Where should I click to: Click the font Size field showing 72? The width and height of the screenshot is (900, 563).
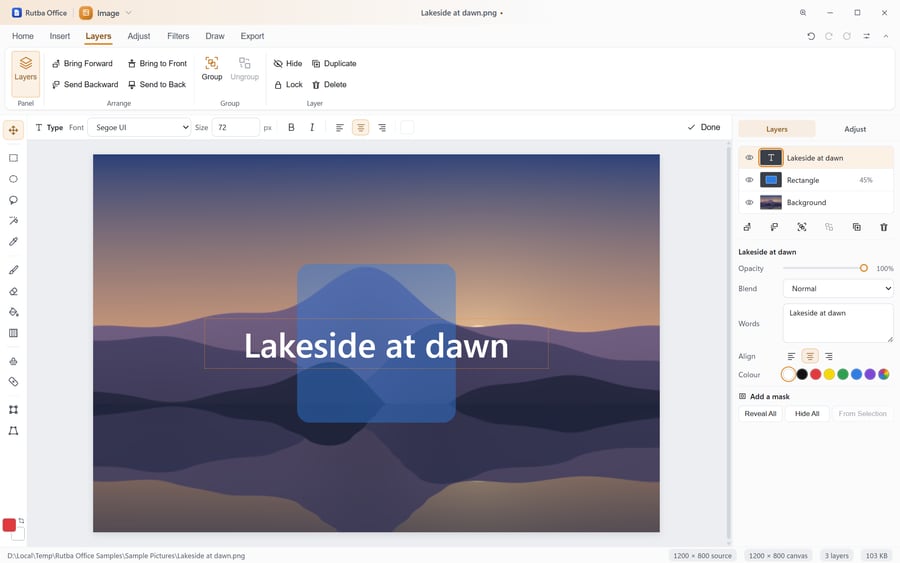click(236, 127)
